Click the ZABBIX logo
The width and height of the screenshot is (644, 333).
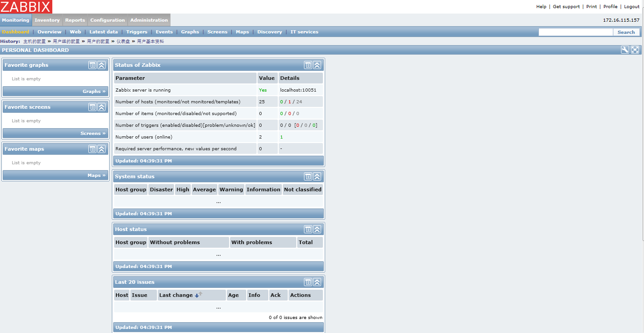click(x=26, y=7)
